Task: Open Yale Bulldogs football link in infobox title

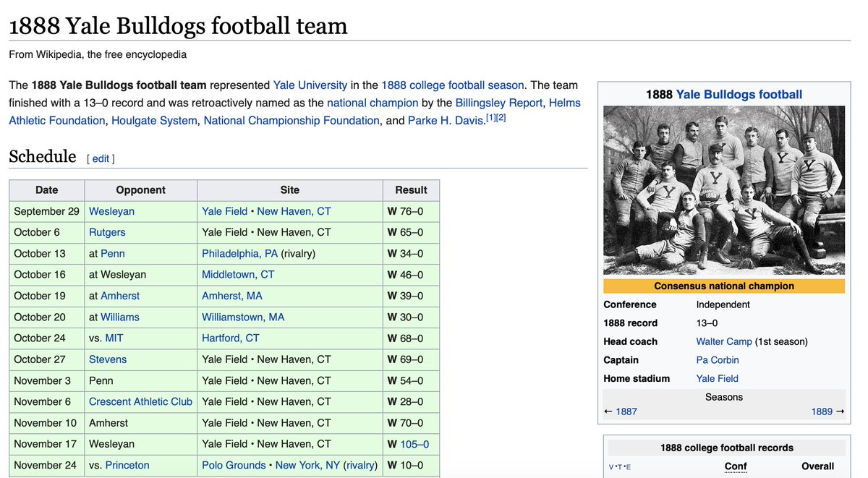Action: [x=739, y=94]
